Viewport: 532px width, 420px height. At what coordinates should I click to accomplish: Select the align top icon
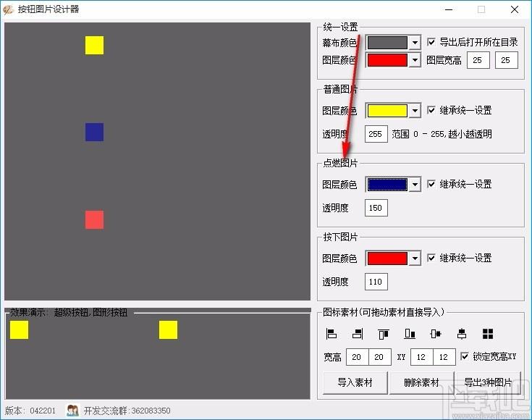click(384, 334)
